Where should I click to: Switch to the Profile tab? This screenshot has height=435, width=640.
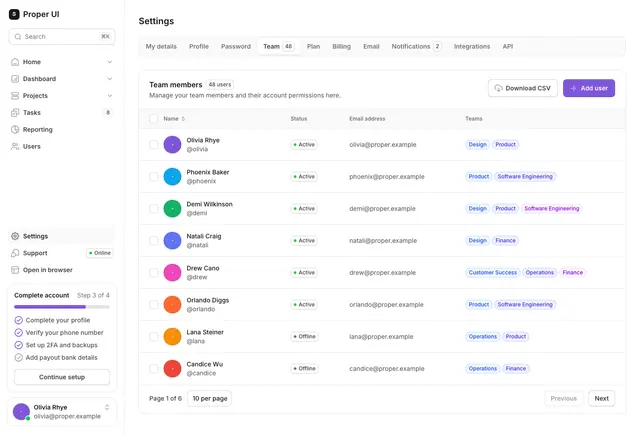(199, 47)
